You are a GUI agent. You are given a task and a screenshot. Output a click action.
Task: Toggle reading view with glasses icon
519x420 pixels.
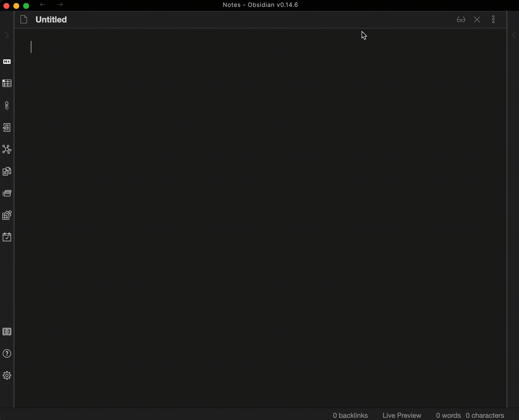(461, 19)
